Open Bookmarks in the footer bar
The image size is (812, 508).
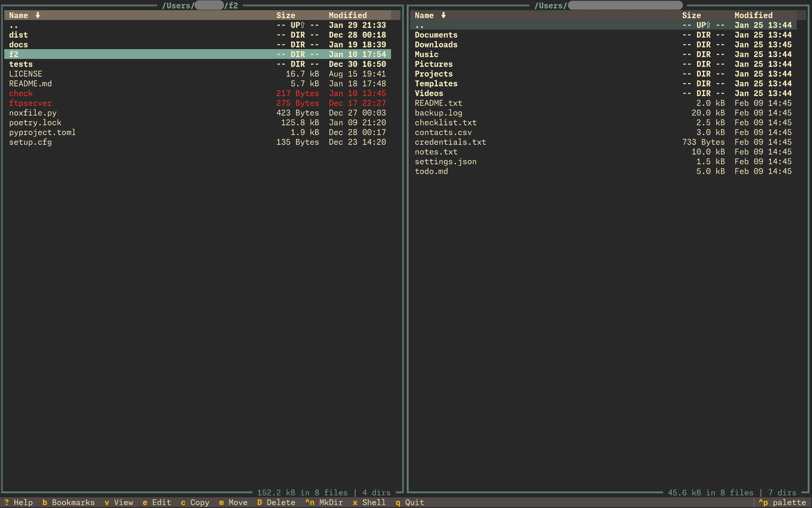68,502
